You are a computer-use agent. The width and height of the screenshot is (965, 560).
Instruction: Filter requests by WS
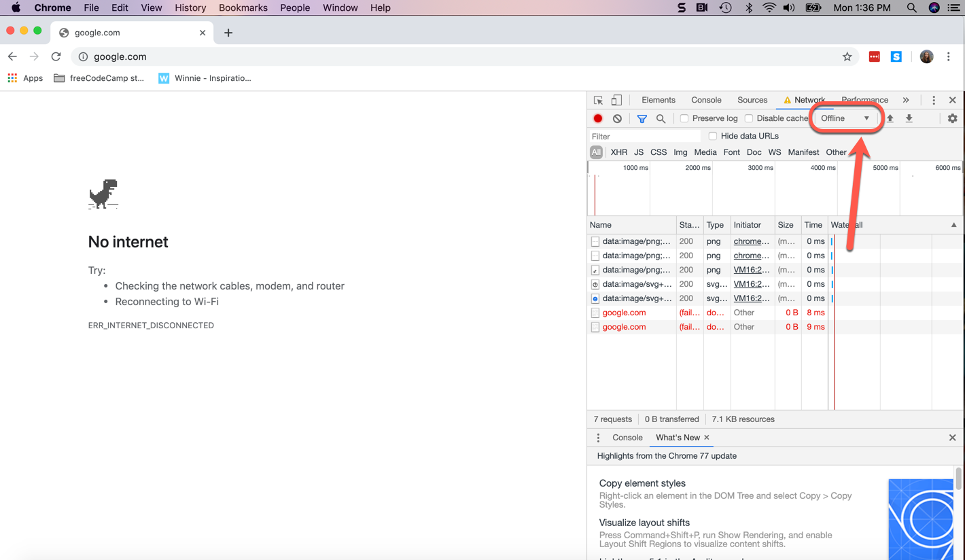tap(775, 152)
